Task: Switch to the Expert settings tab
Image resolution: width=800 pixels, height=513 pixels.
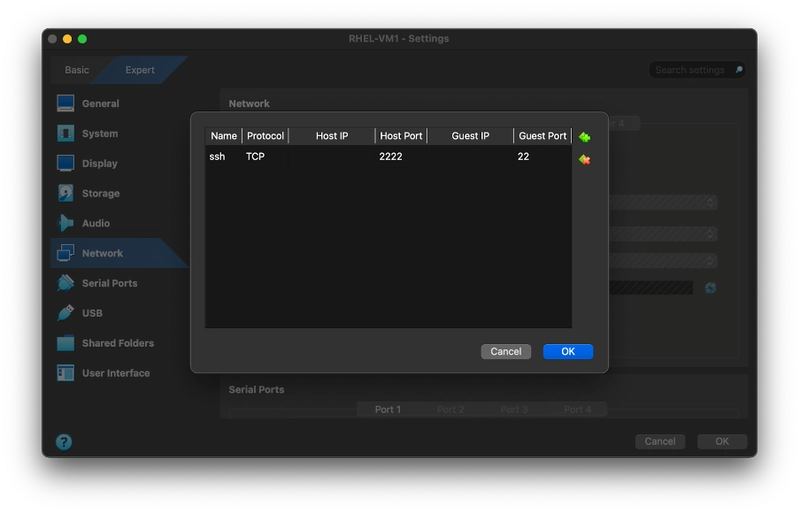Action: point(140,70)
